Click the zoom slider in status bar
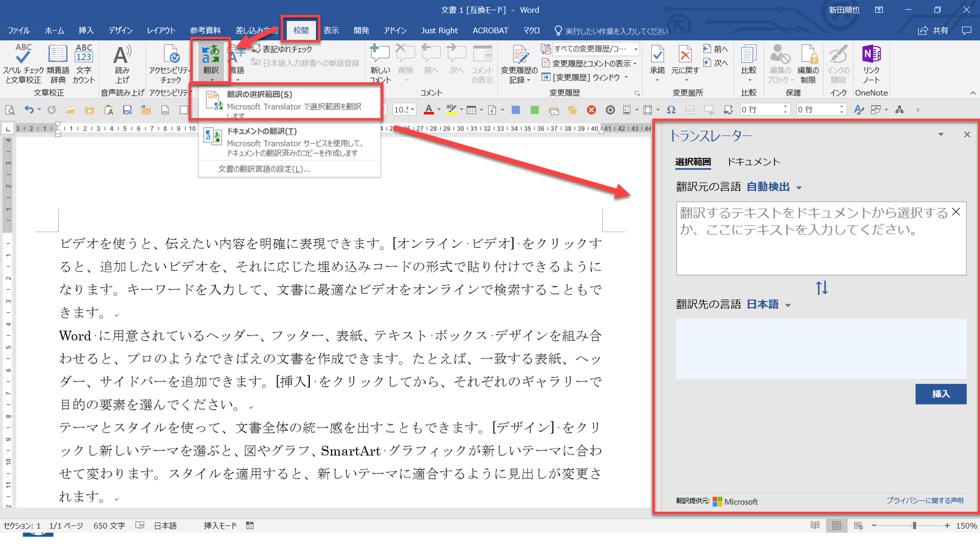 pyautogui.click(x=914, y=525)
